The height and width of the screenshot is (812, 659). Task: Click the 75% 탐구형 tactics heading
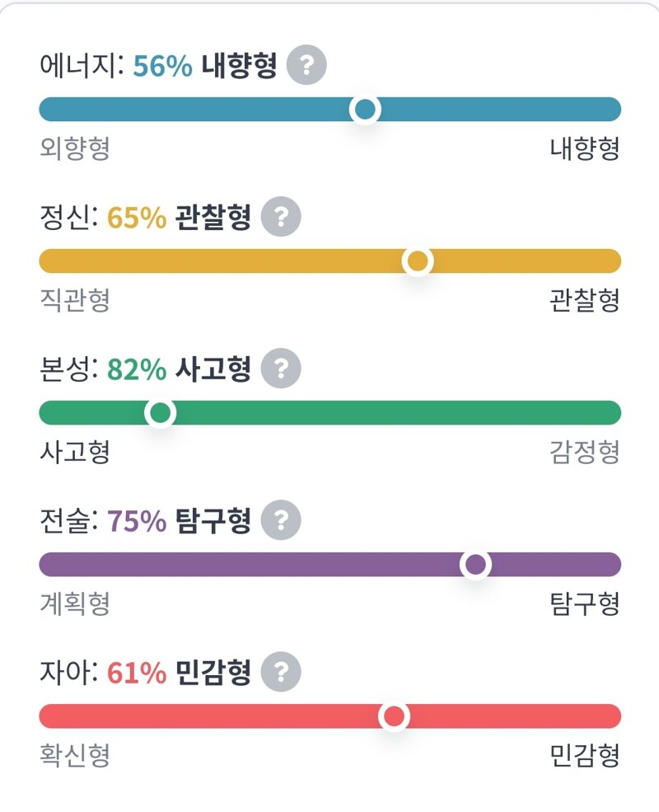179,520
